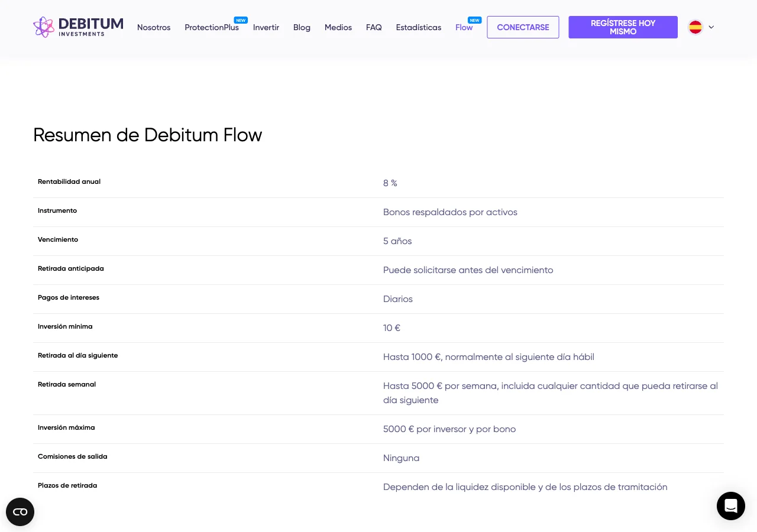Viewport: 757px width, 532px height.
Task: Click the 'Retirada al día siguiente' label
Action: pyautogui.click(x=78, y=355)
